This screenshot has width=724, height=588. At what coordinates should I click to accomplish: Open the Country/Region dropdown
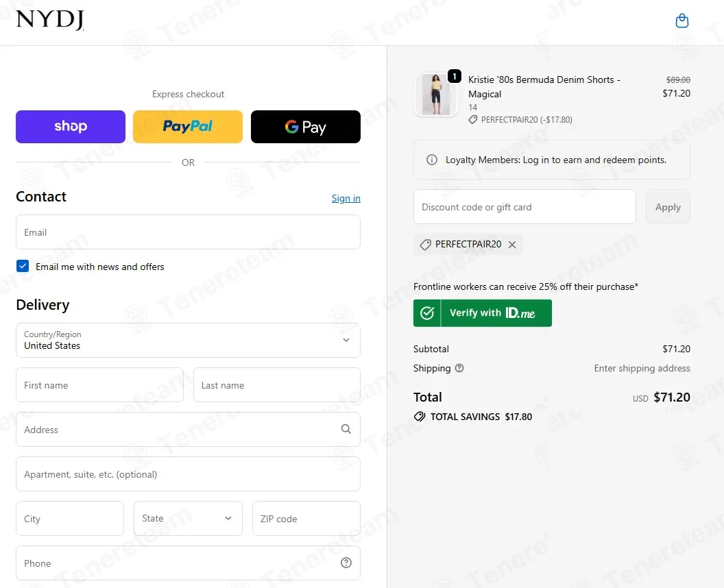click(x=188, y=340)
